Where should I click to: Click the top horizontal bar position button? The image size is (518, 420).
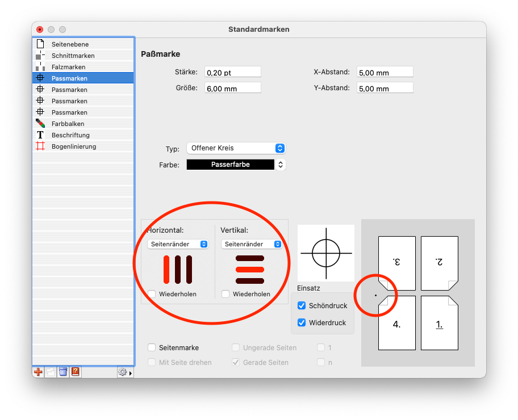point(250,259)
